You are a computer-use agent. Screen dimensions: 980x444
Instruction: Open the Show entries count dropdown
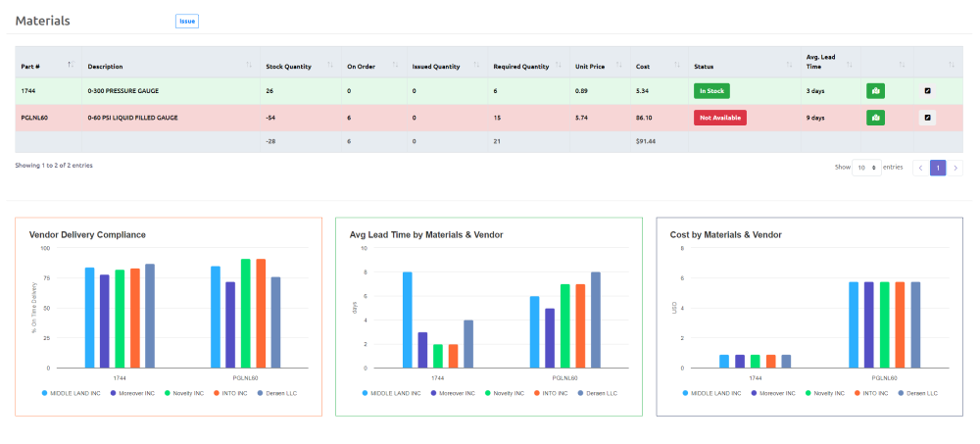(866, 168)
